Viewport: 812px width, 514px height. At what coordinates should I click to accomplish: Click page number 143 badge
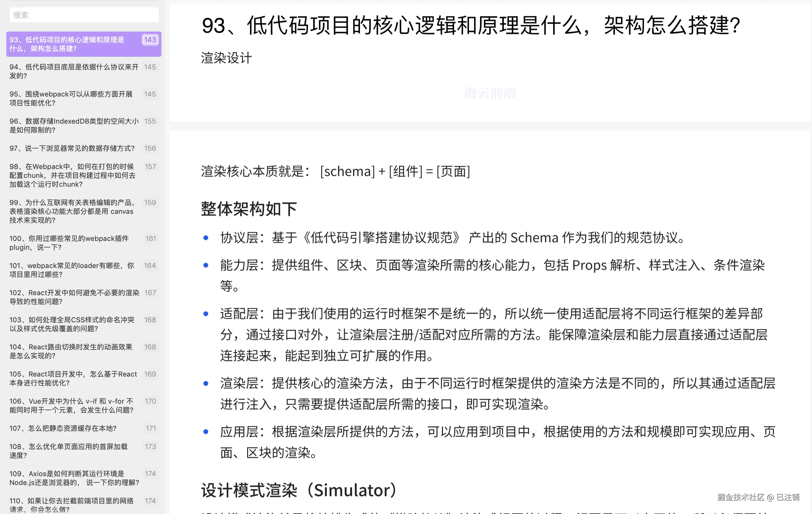click(x=150, y=40)
